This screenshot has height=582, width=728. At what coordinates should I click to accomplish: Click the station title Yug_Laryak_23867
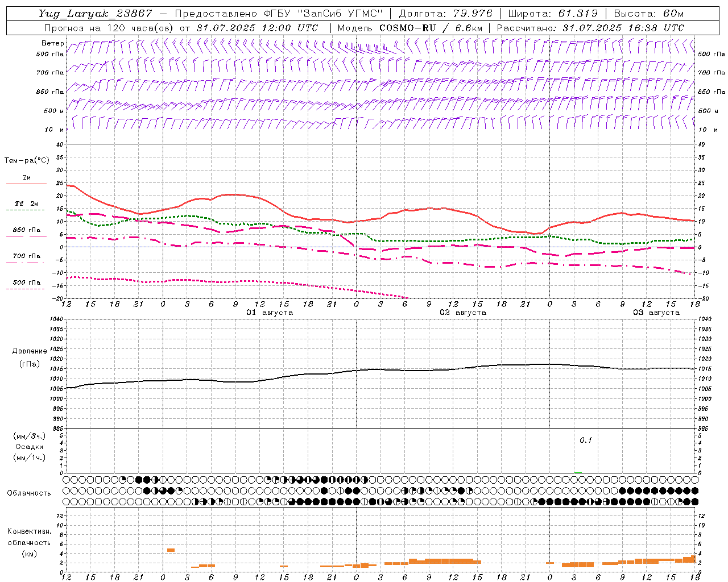(x=96, y=14)
